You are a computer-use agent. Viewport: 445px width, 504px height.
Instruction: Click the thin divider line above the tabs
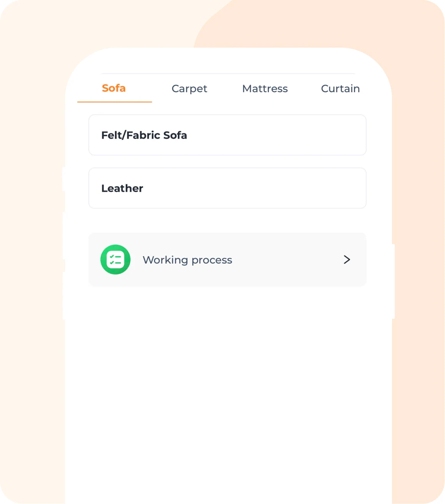point(228,73)
